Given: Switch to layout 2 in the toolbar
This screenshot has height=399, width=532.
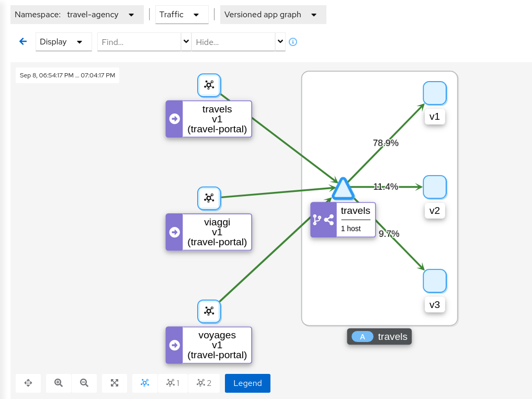Looking at the screenshot, I should pyautogui.click(x=204, y=383).
